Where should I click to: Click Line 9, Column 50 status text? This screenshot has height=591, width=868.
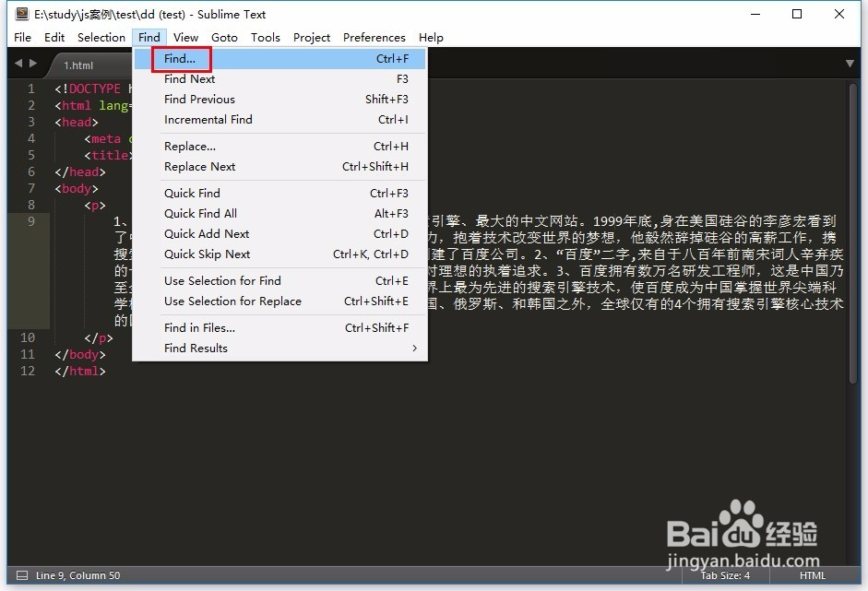[x=78, y=575]
